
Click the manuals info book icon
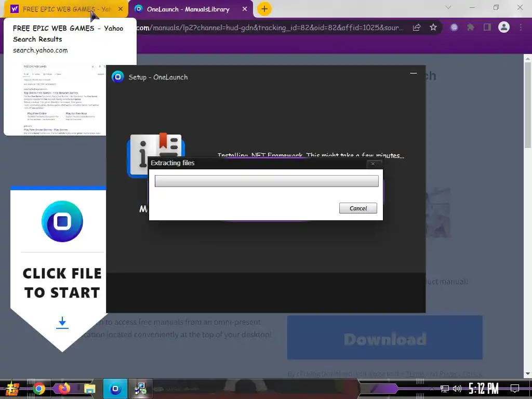click(x=156, y=154)
